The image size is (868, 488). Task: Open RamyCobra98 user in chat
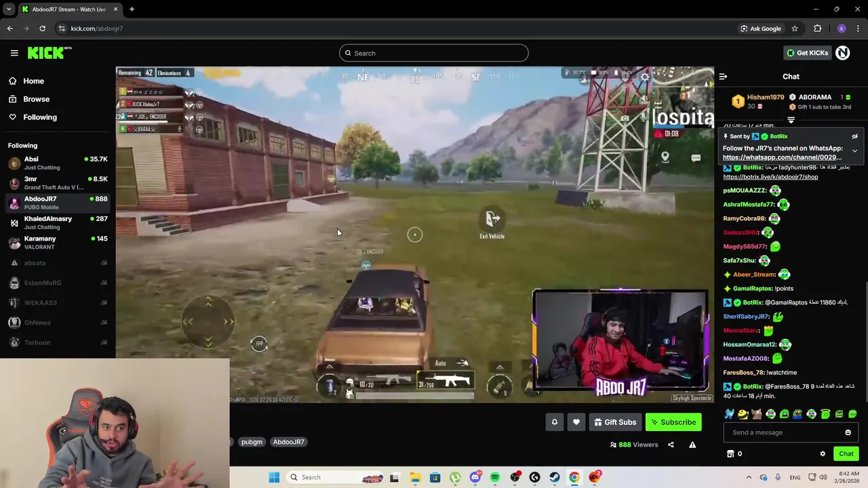(x=744, y=218)
